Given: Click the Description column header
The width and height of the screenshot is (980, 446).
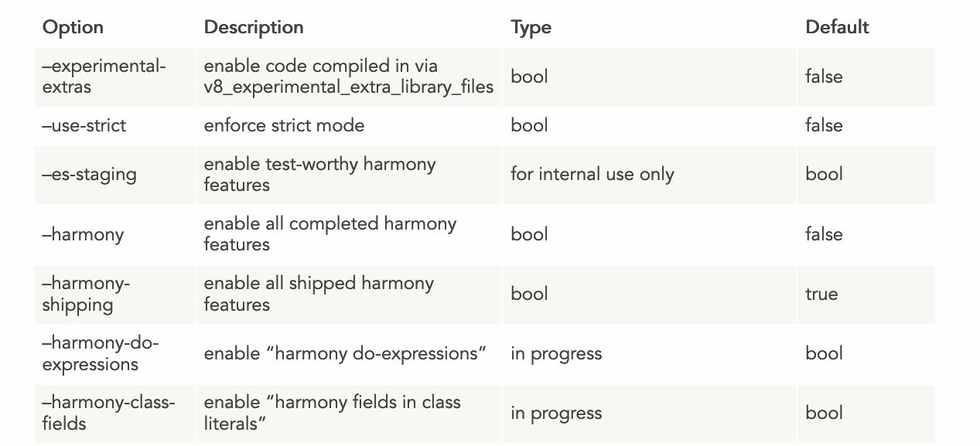Looking at the screenshot, I should (254, 27).
